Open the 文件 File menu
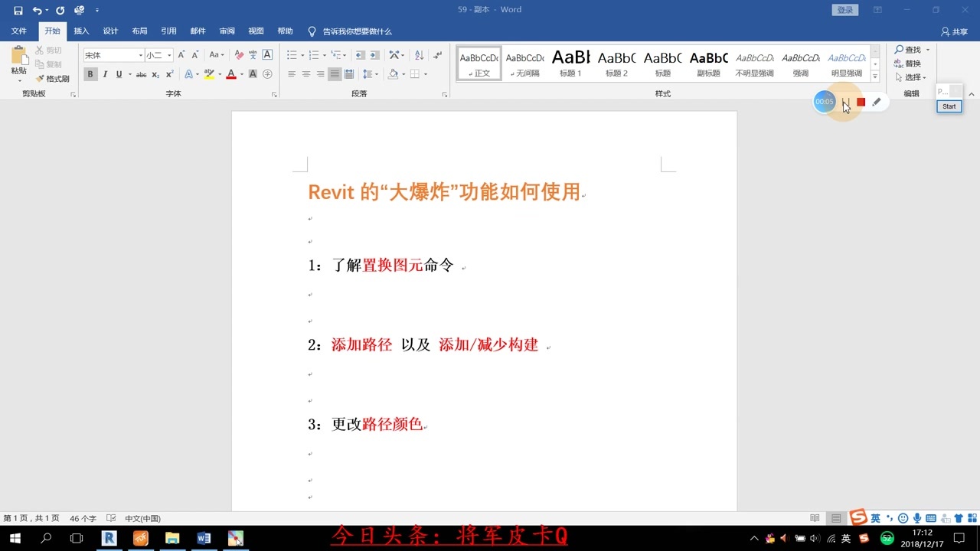The height and width of the screenshot is (551, 980). [x=18, y=31]
